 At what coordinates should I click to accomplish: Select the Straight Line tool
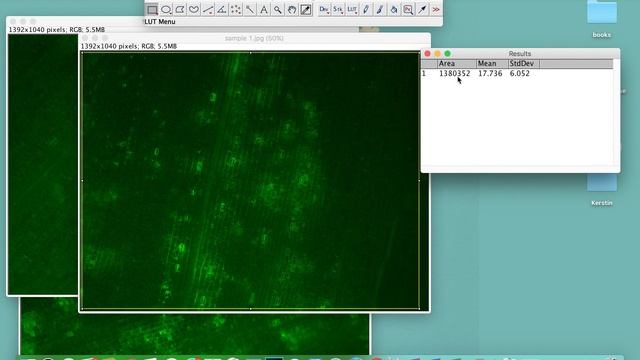click(208, 9)
